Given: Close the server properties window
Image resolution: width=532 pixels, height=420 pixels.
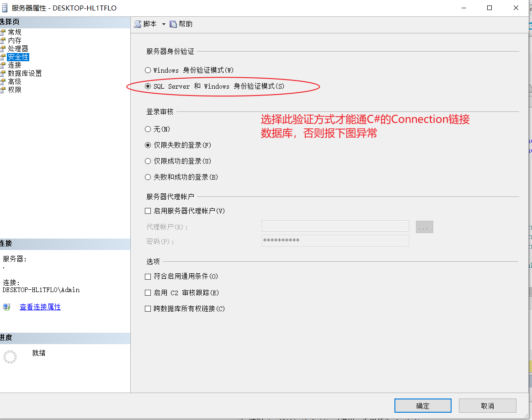Looking at the screenshot, I should click(516, 8).
